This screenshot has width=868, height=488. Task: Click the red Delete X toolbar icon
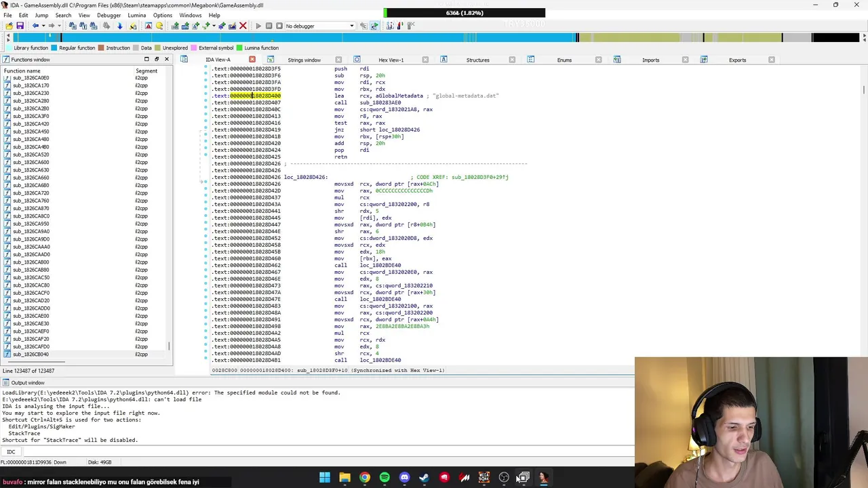[x=243, y=26]
